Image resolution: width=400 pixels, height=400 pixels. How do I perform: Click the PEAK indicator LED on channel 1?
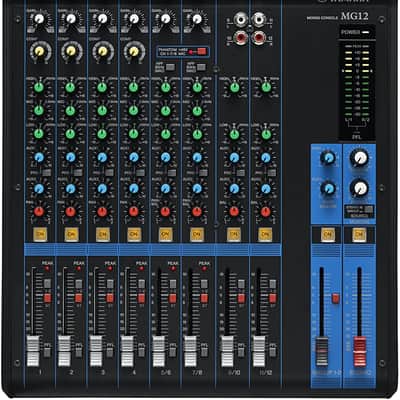(47, 268)
